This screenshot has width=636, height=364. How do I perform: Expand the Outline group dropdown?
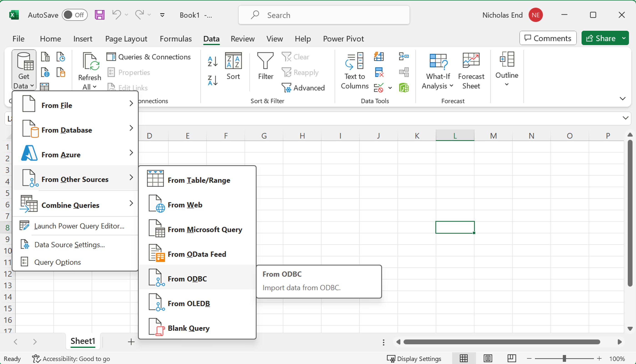[507, 84]
